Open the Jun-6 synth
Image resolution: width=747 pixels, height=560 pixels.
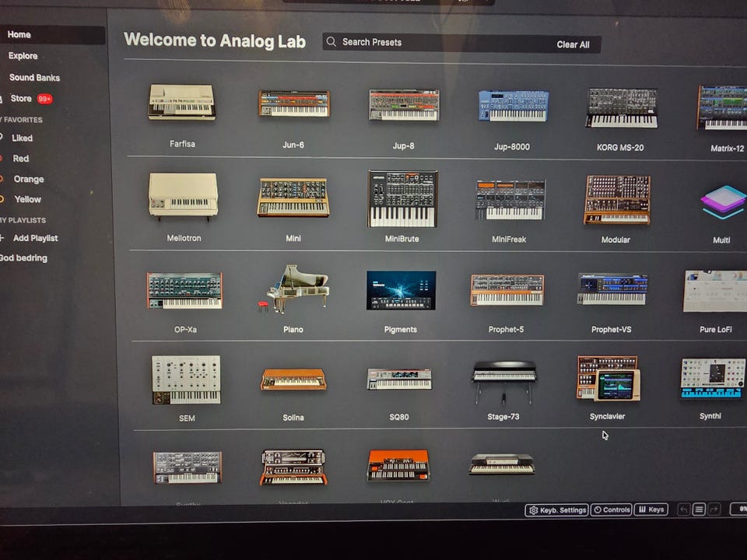pyautogui.click(x=294, y=103)
